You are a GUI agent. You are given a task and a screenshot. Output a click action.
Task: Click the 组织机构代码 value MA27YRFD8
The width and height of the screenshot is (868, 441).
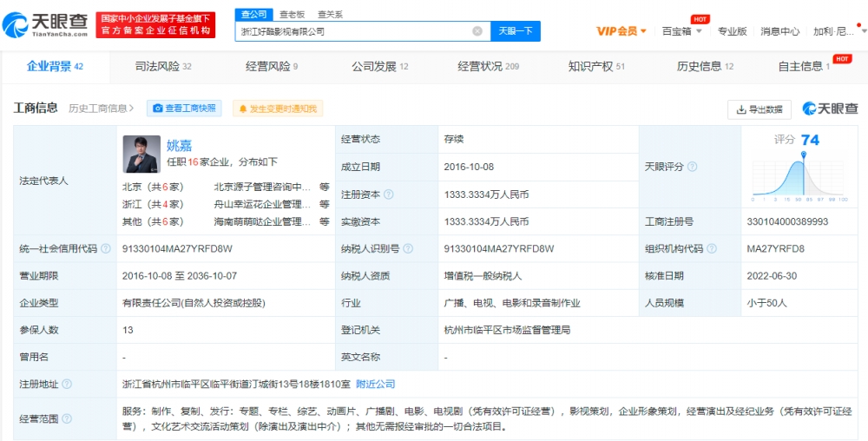pos(775,249)
